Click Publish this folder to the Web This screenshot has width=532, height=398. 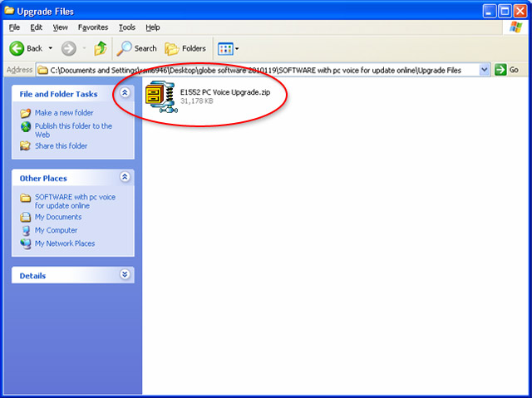coord(73,130)
